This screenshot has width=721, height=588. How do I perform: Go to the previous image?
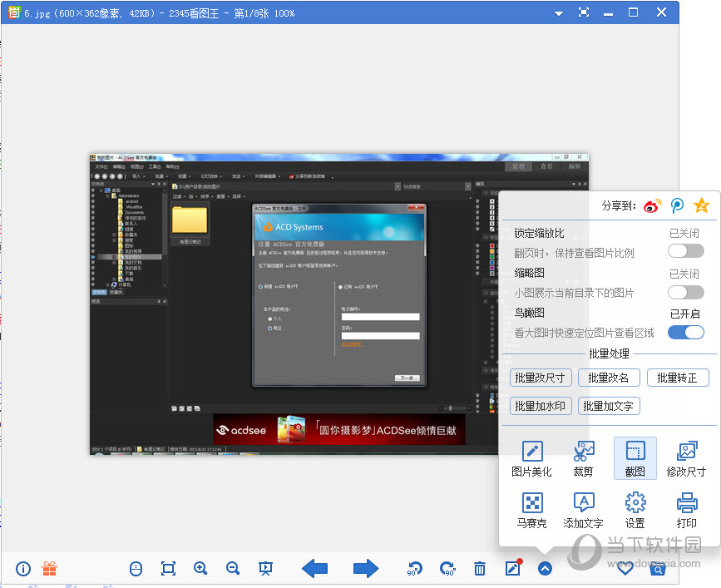click(x=314, y=569)
